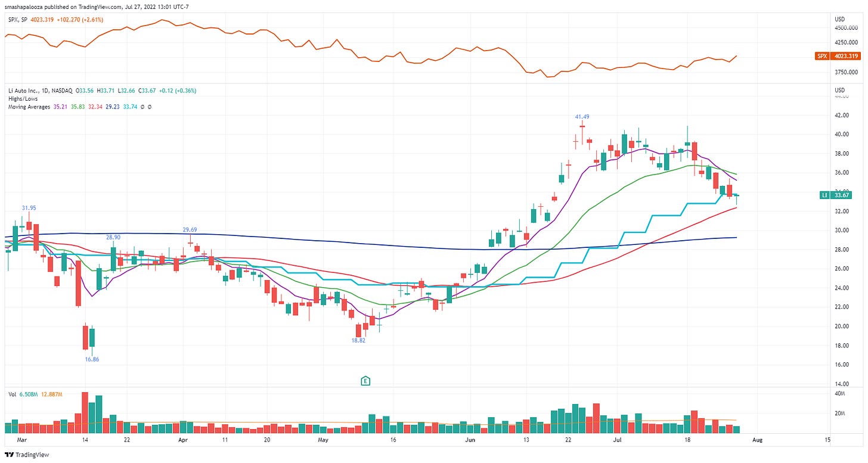This screenshot has height=463, width=868.
Task: Click the green LI 33.67 price tag
Action: (836, 195)
